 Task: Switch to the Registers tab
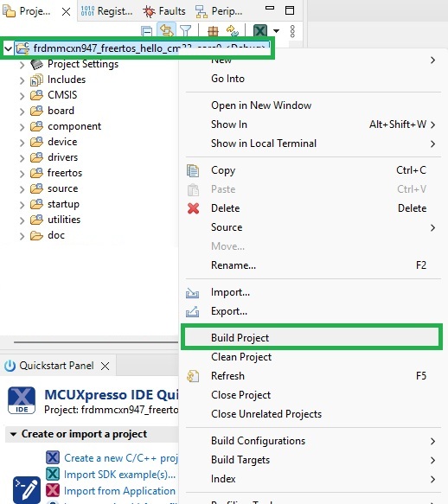pos(106,11)
